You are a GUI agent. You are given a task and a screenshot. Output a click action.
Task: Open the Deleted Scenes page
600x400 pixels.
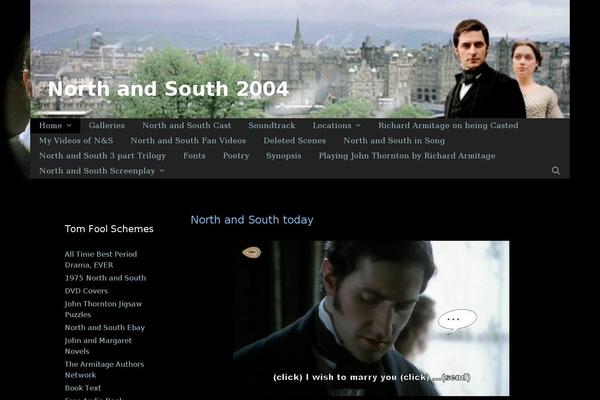[x=295, y=140]
